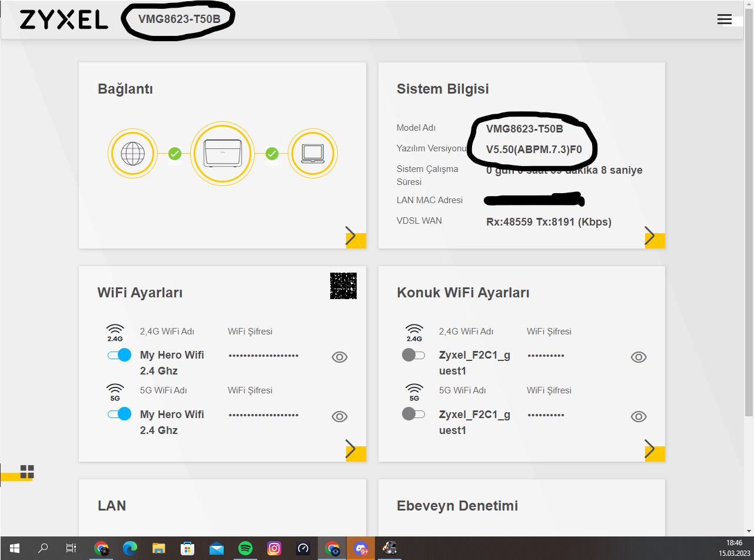Click the 5G guest name Zyxel_F2C1_guest1
The width and height of the screenshot is (754, 560).
coord(474,422)
